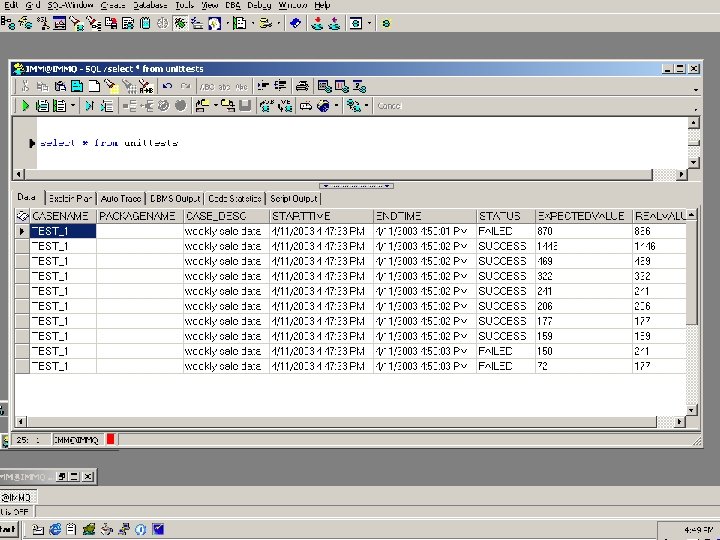Click the Paste clipboard icon in SQL toolbar
This screenshot has height=540, width=720.
pyautogui.click(x=60, y=86)
